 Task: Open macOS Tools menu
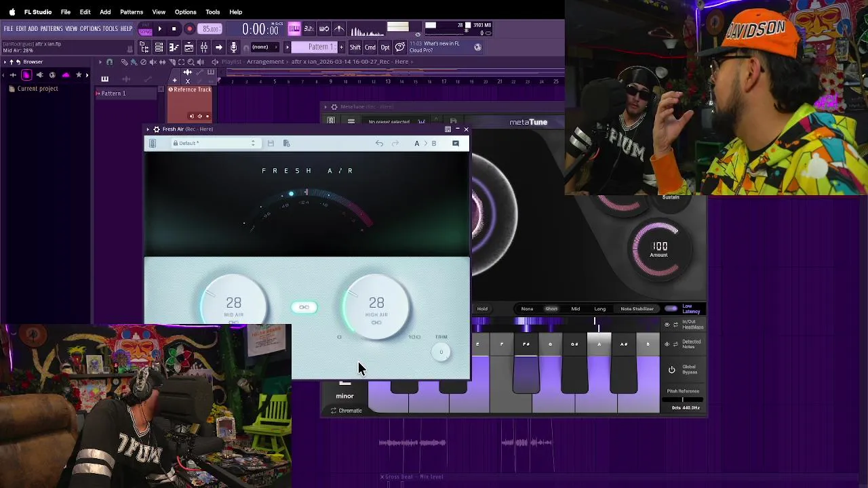pos(212,12)
